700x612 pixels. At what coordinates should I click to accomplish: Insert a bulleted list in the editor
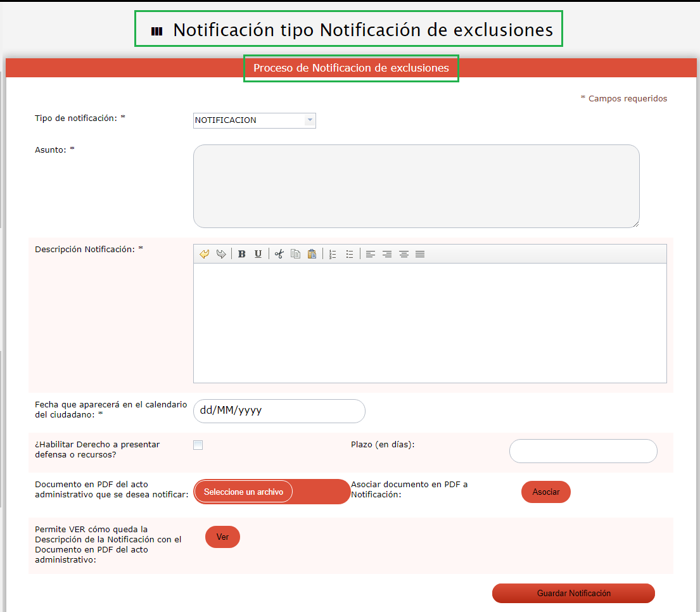tap(349, 254)
